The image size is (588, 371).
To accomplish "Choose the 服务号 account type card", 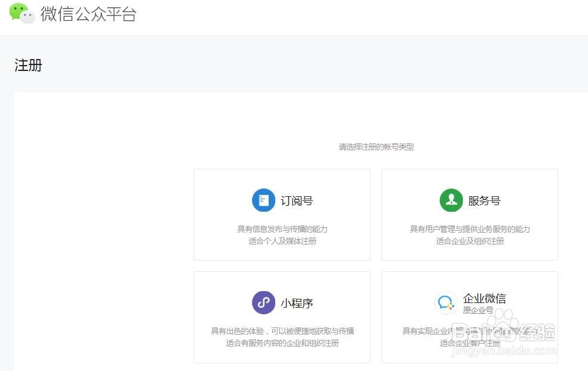I will (469, 214).
